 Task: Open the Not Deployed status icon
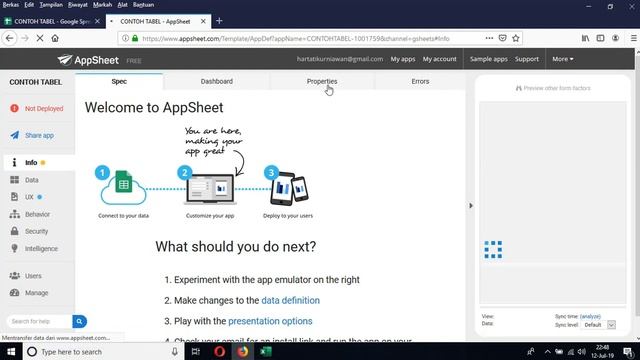tap(14, 109)
